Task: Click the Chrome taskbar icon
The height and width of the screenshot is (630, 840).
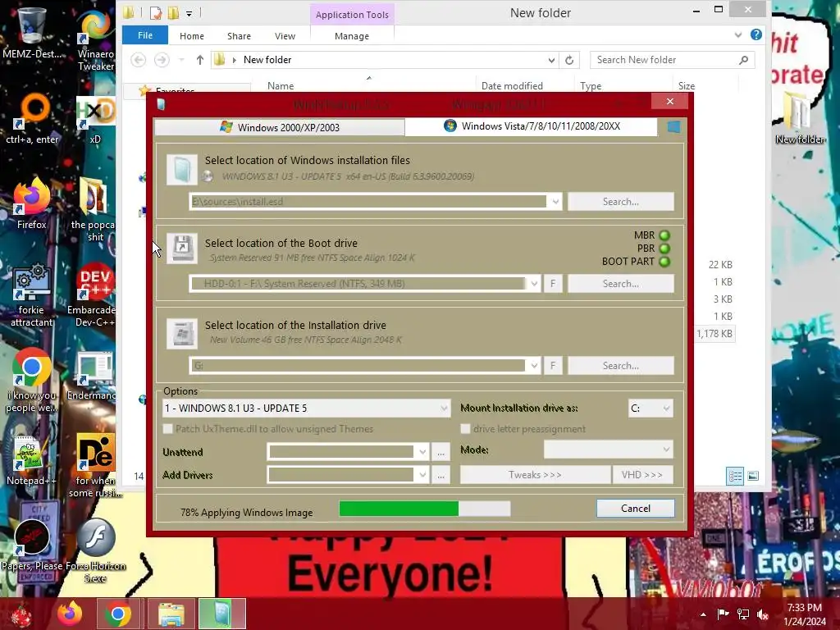Action: point(118,614)
